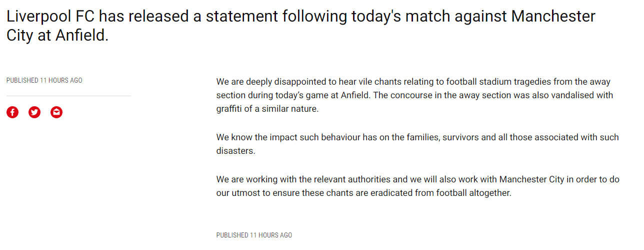Click 'Manchester City' in the last paragraph
The image size is (644, 250).
tap(531, 179)
